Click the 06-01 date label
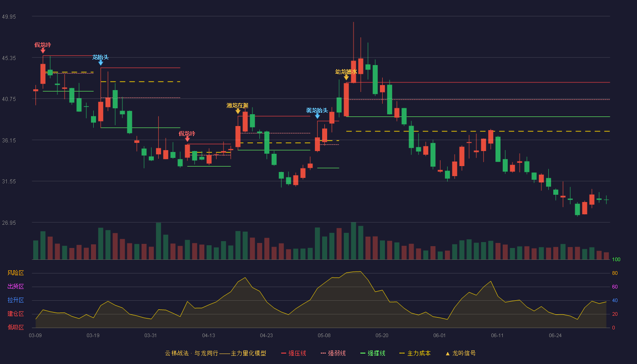The width and height of the screenshot is (637, 364). 440,335
